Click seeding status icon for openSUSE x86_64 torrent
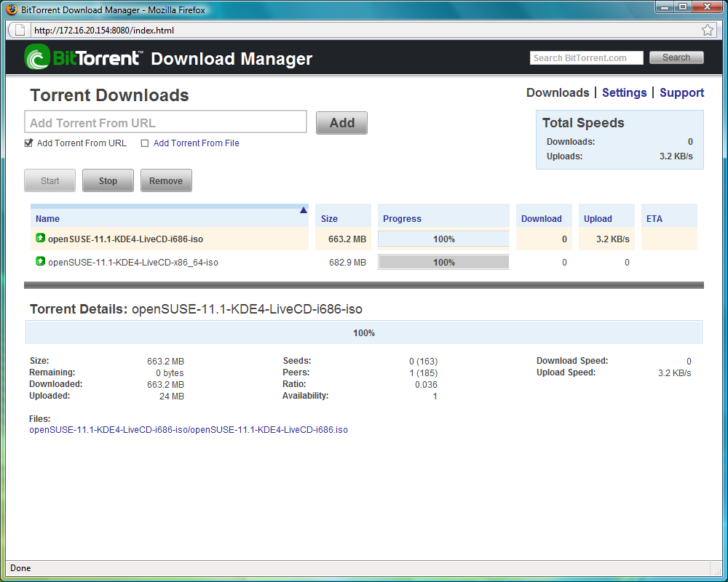This screenshot has height=582, width=728. [x=40, y=261]
